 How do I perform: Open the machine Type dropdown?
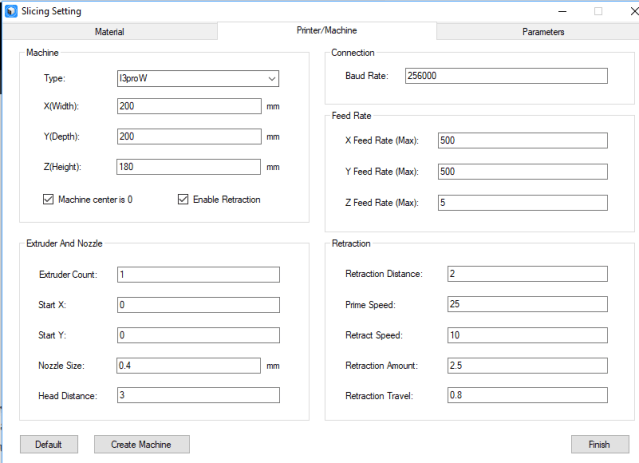[197, 78]
